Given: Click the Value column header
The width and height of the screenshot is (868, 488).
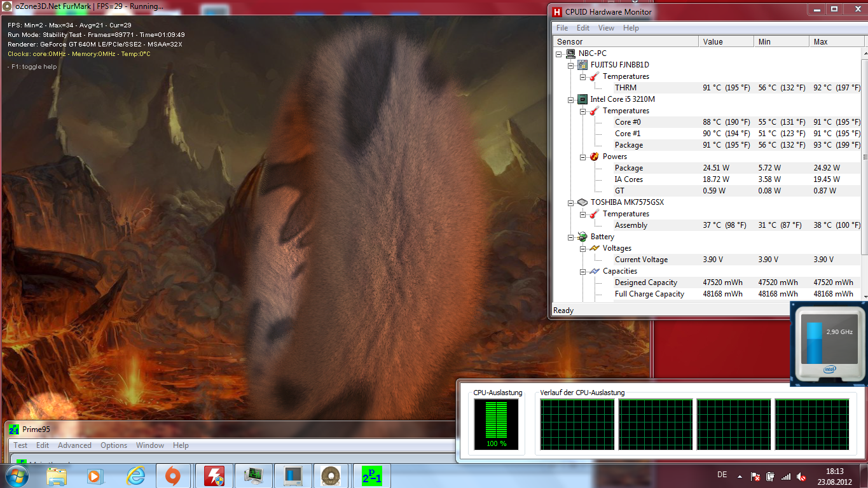Looking at the screenshot, I should (726, 41).
